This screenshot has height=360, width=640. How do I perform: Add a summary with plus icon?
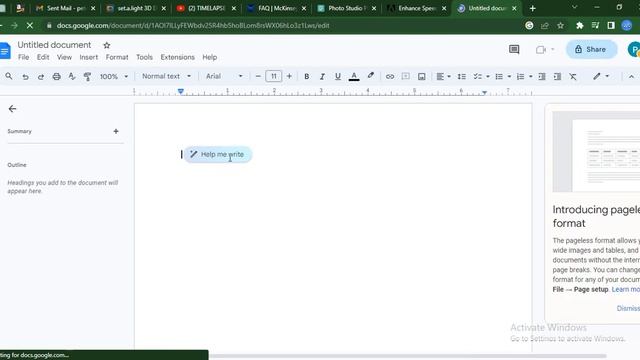coord(116,131)
